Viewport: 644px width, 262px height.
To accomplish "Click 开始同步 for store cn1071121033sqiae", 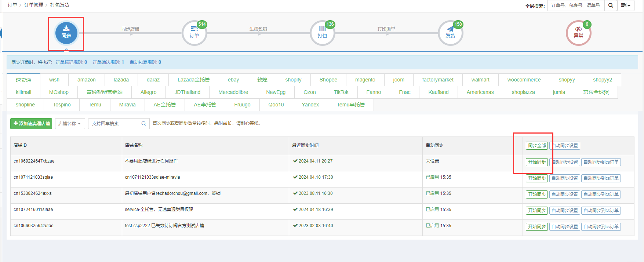I will coord(537,178).
